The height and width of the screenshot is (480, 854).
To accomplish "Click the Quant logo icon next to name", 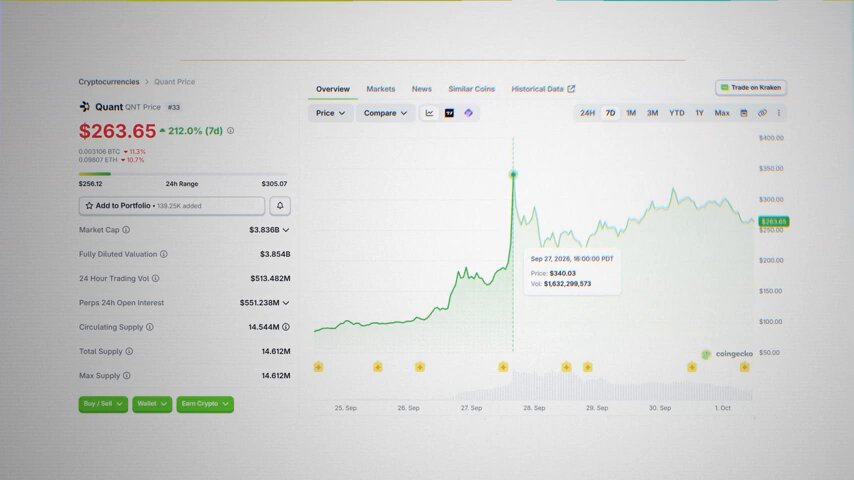I will [84, 106].
